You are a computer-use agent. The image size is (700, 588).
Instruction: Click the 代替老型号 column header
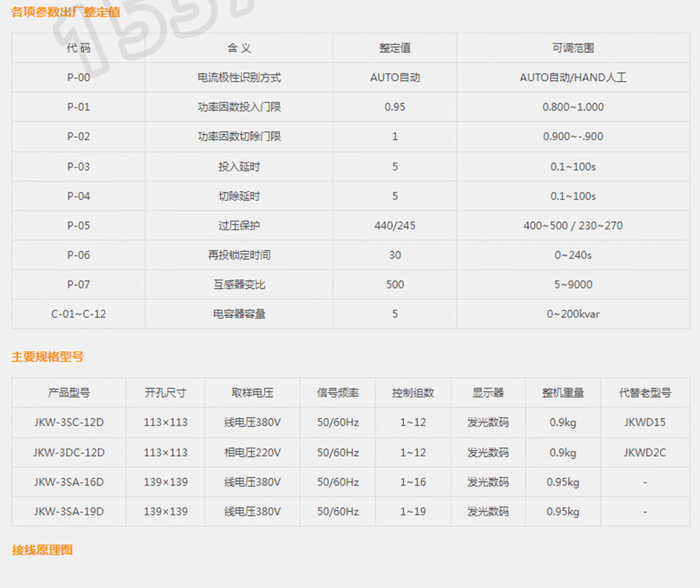click(645, 393)
